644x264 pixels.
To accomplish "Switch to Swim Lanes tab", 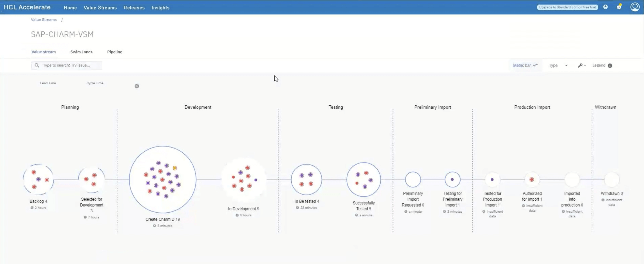I will pos(81,52).
